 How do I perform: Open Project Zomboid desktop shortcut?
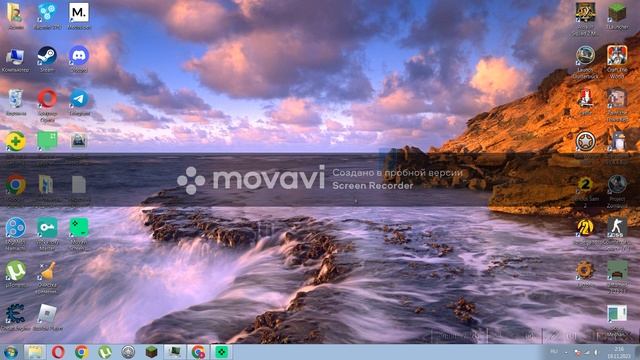click(617, 184)
